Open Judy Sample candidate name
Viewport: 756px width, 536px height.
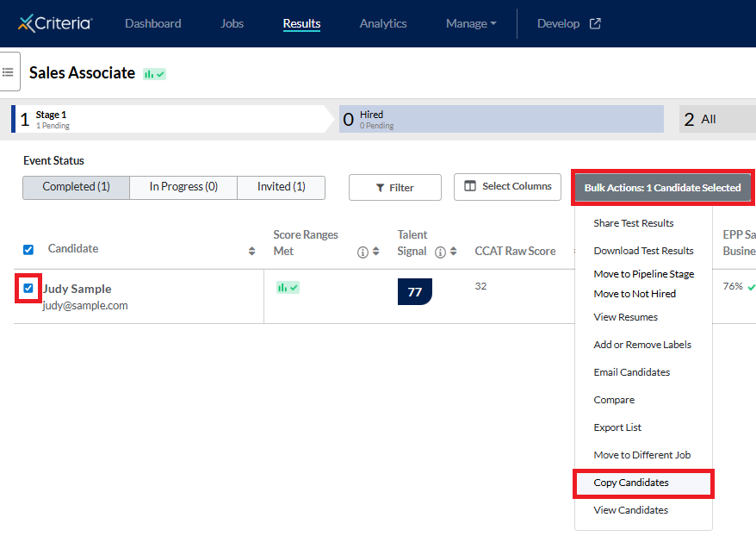[x=77, y=289]
